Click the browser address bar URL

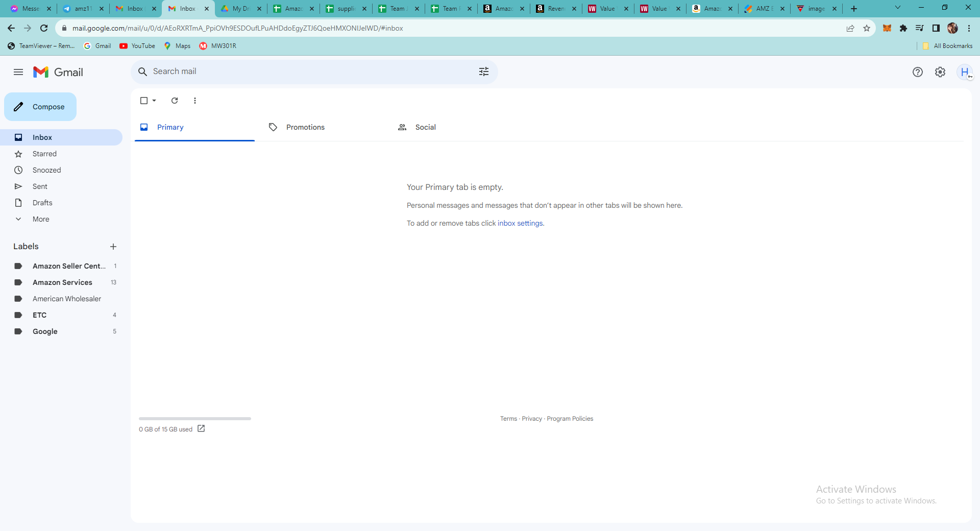[238, 28]
